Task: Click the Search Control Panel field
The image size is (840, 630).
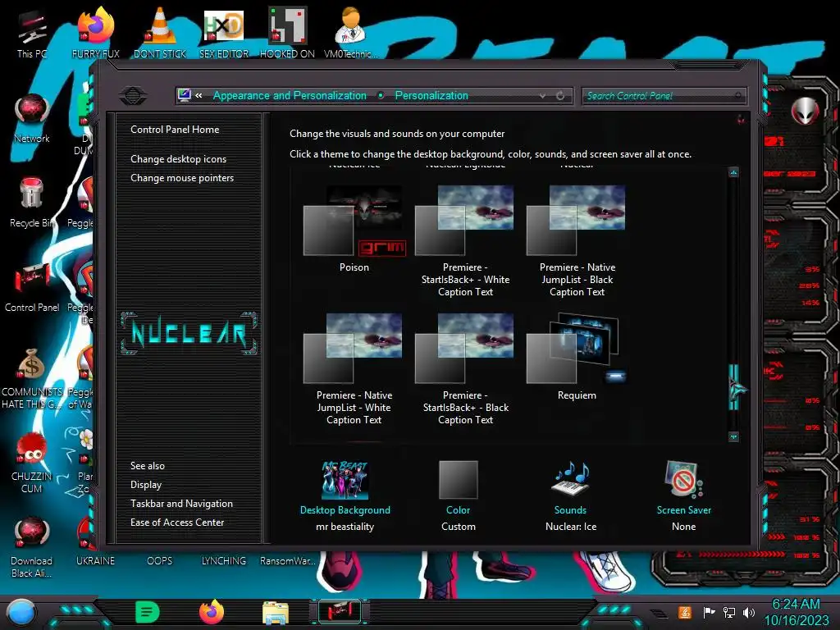Action: pos(664,96)
